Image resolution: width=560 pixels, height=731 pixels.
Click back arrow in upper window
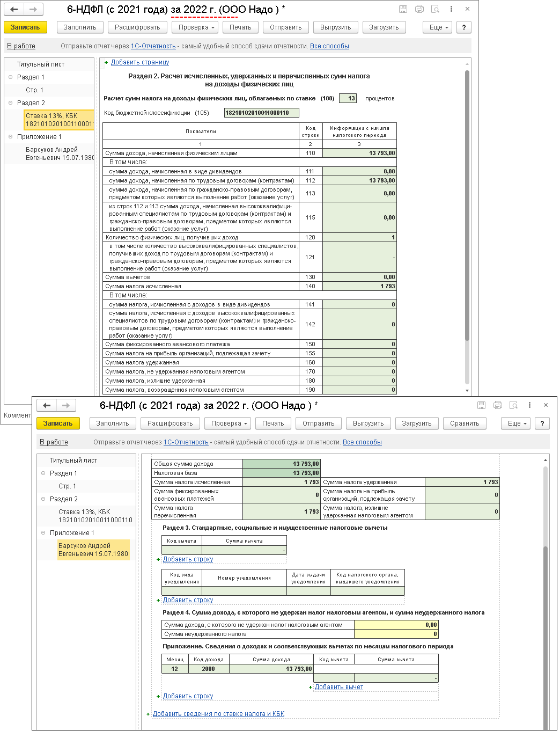[14, 9]
